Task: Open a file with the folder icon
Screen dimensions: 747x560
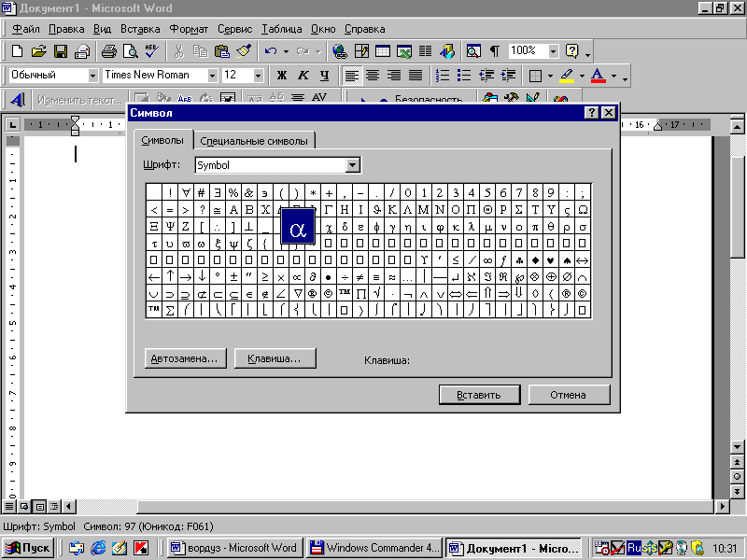Action: (x=38, y=51)
